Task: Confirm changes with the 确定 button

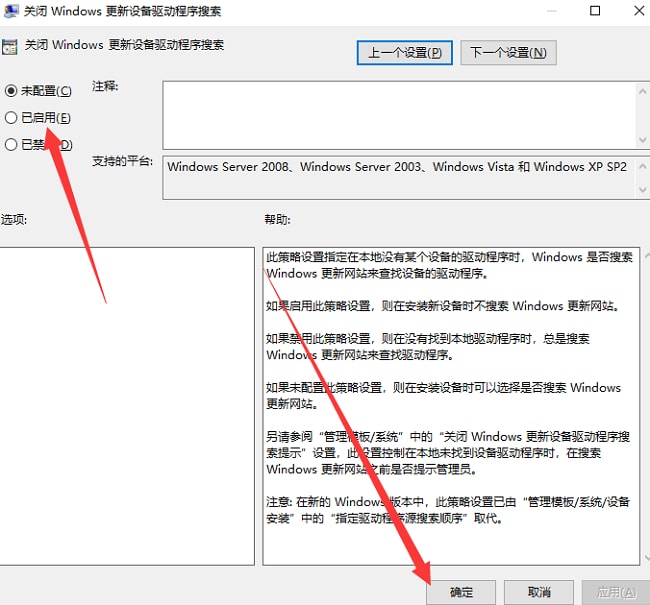Action: pyautogui.click(x=461, y=592)
